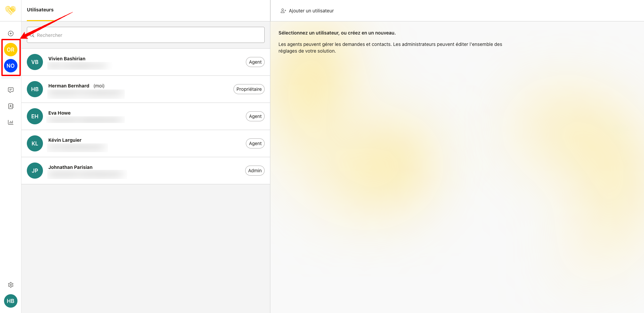Switch to the OR workspace avatar
This screenshot has height=313, width=644.
click(x=11, y=50)
